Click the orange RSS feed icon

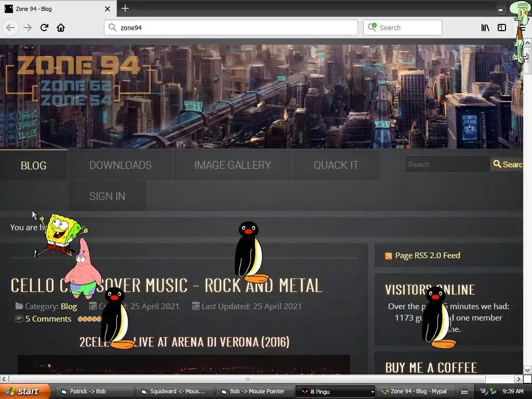click(389, 256)
